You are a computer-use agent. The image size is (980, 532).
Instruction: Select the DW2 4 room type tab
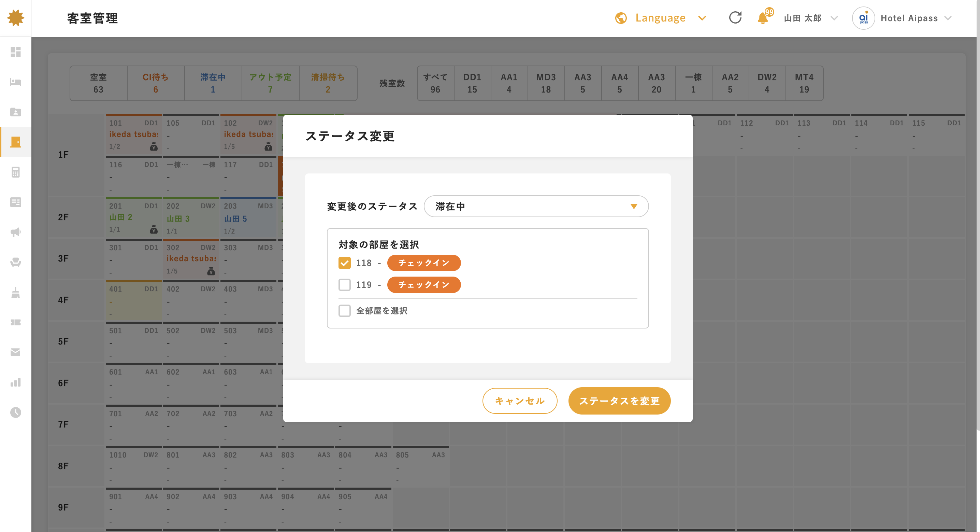pos(767,83)
